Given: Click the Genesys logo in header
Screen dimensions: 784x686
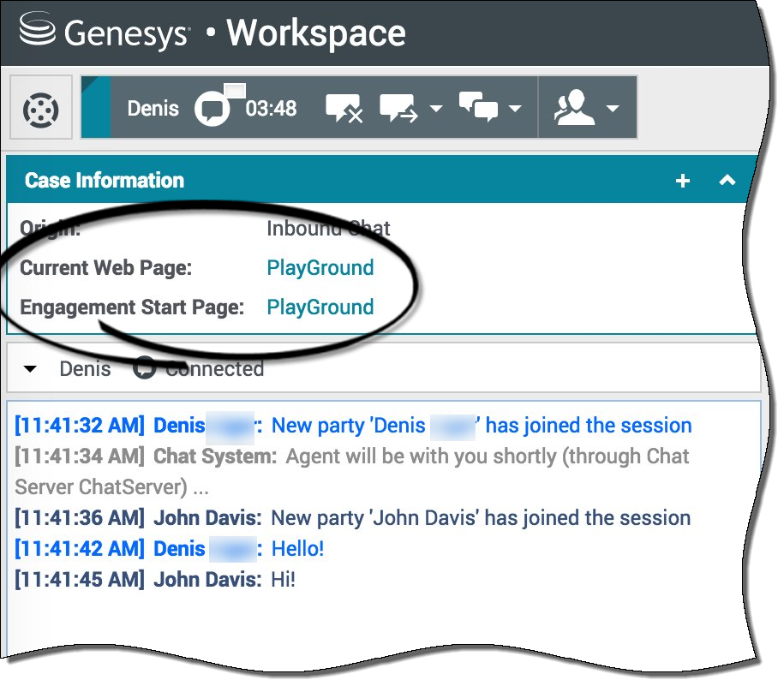Looking at the screenshot, I should (104, 31).
